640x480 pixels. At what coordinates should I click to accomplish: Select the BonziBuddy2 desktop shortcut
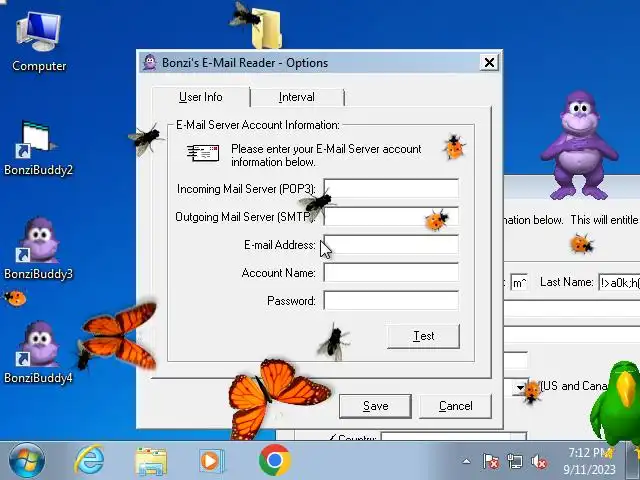click(x=38, y=148)
